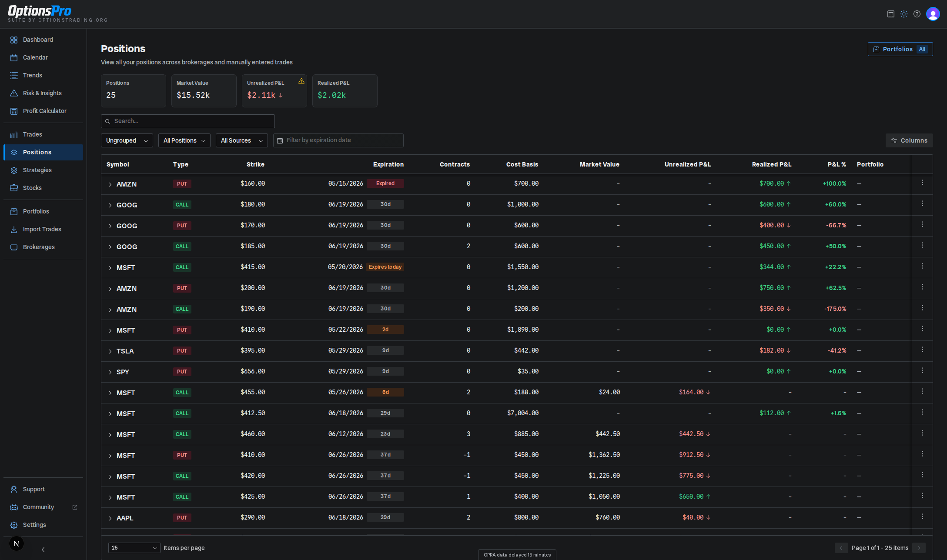Open the Columns settings button

(909, 140)
